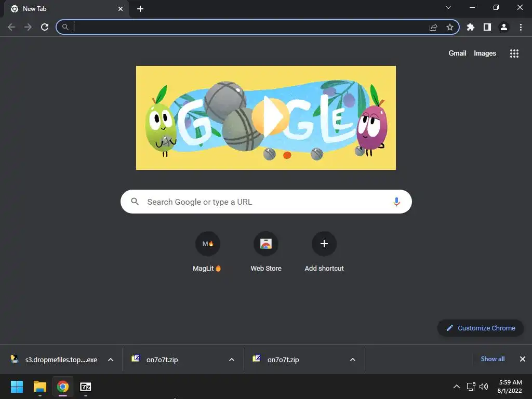The image size is (532, 399).
Task: Click the Search Google or type a URL box
Action: (266, 202)
